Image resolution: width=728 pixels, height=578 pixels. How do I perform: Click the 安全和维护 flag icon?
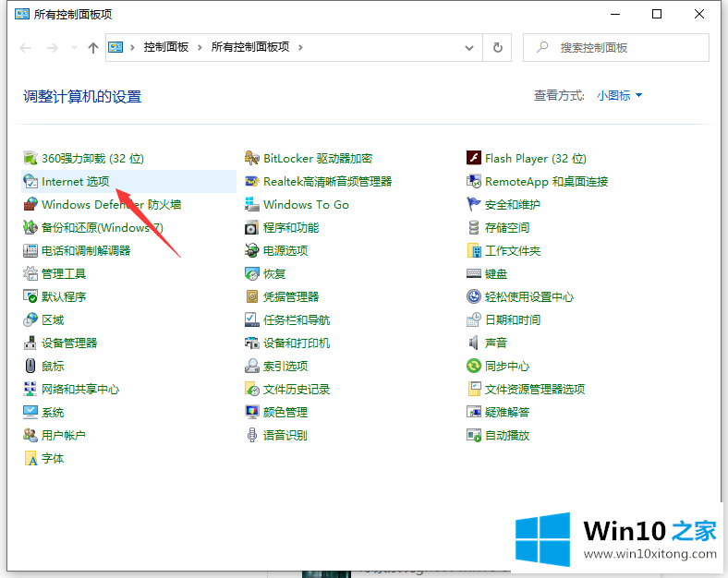[x=474, y=205]
